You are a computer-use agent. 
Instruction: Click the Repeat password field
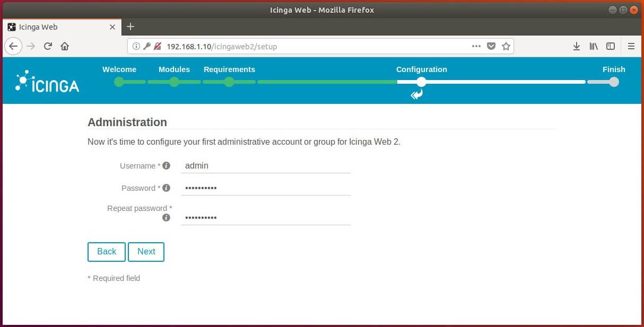(x=265, y=217)
